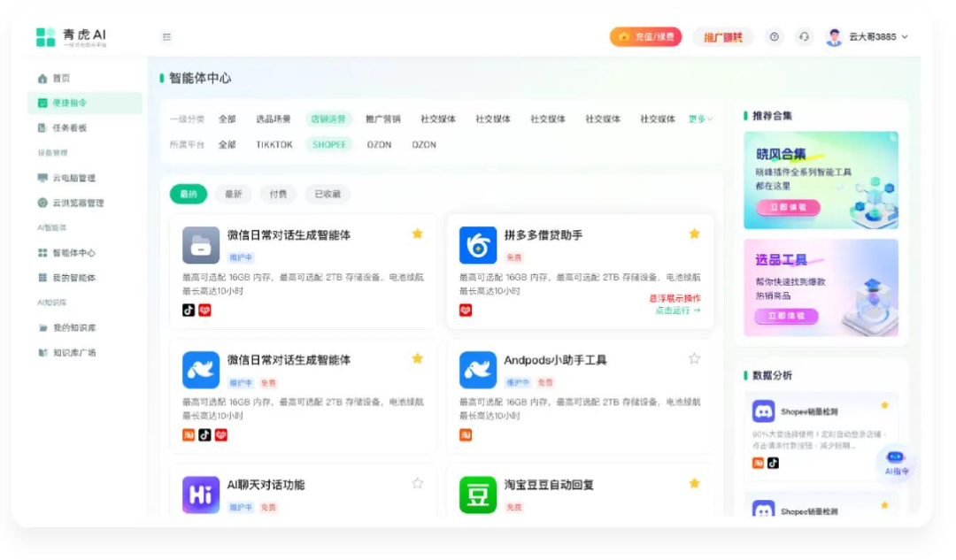This screenshot has width=956, height=560.
Task: Click the 点击运行 link
Action: tap(677, 311)
